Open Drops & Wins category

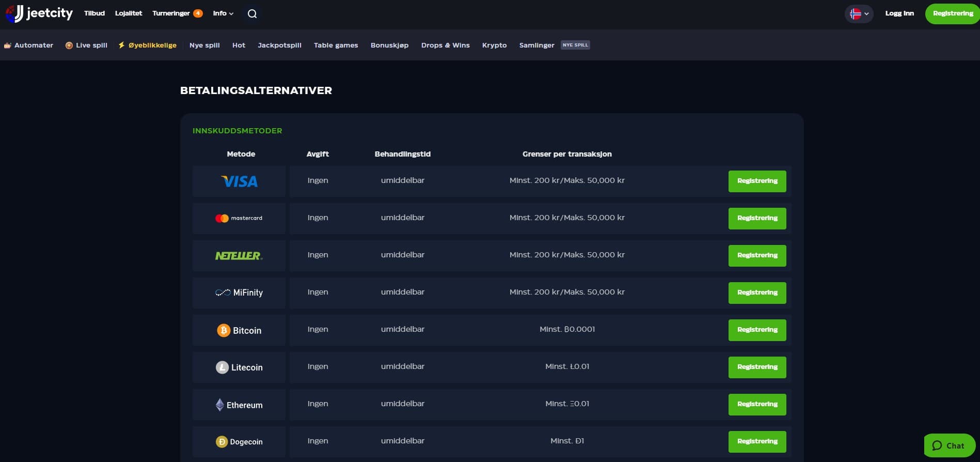[x=445, y=45]
